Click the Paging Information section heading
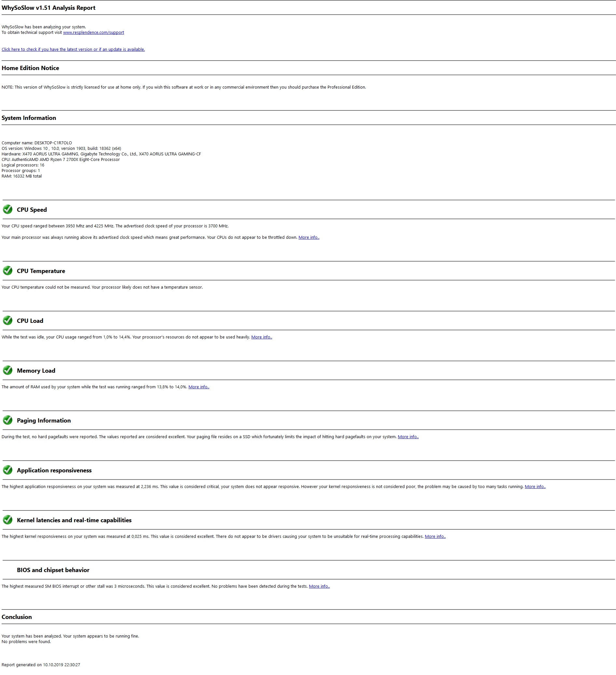This screenshot has width=616, height=675. point(44,421)
